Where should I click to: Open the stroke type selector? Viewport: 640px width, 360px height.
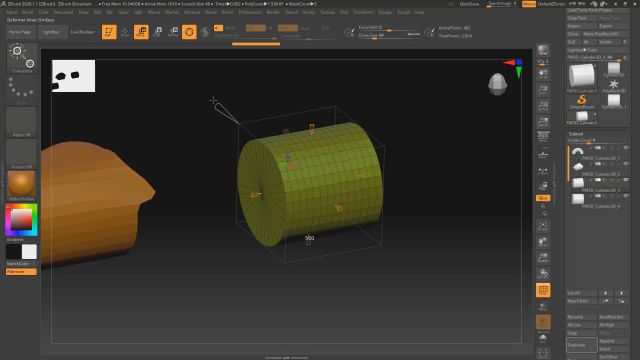(x=22, y=90)
